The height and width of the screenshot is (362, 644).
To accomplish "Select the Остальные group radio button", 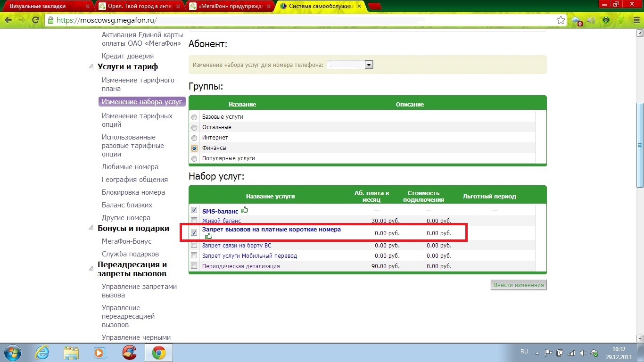I will click(x=194, y=127).
